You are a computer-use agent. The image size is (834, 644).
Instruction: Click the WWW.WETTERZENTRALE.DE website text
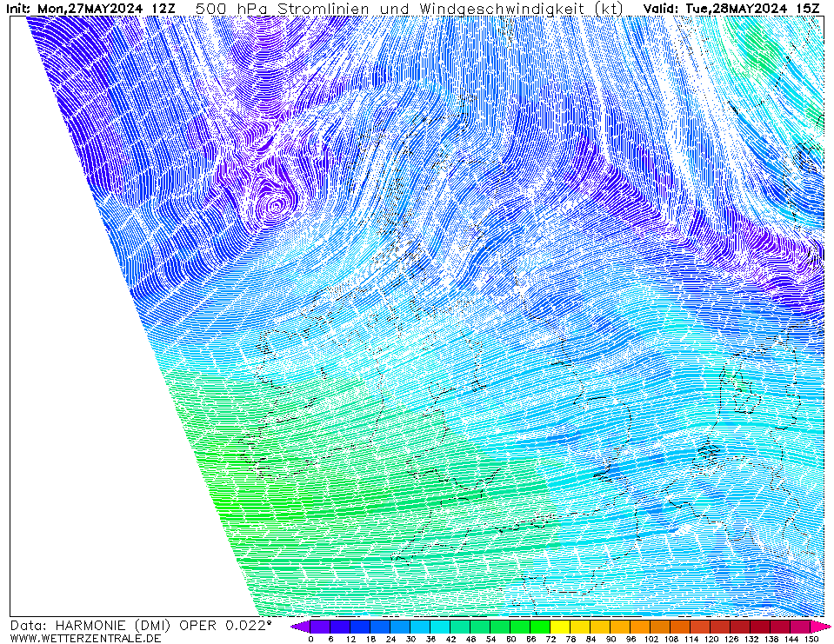tap(85, 638)
